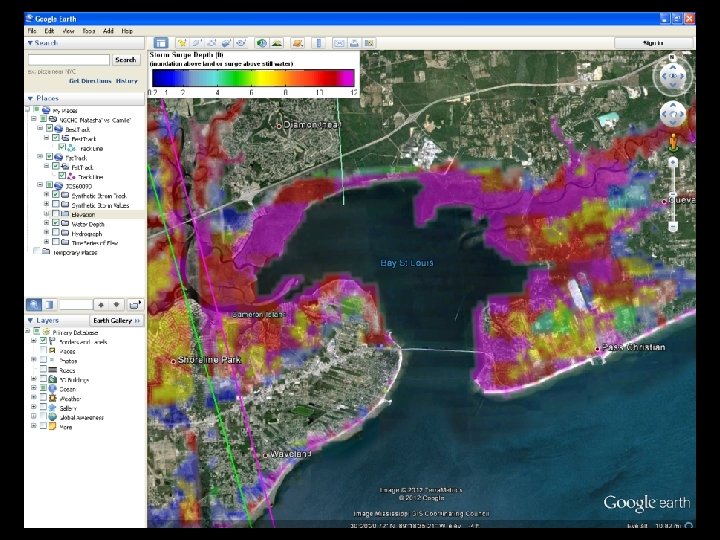Image resolution: width=720 pixels, height=540 pixels.
Task: Collapse the Search panel triangle
Action: tap(30, 43)
